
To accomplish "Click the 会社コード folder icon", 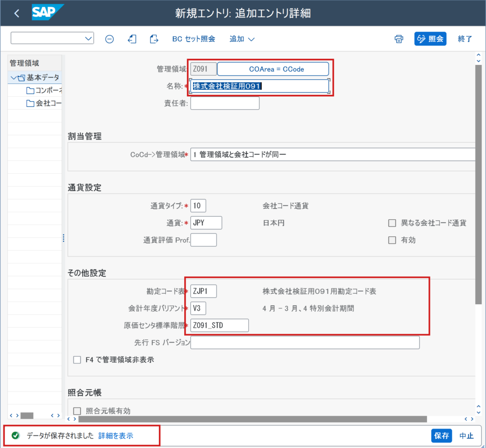I will click(30, 103).
